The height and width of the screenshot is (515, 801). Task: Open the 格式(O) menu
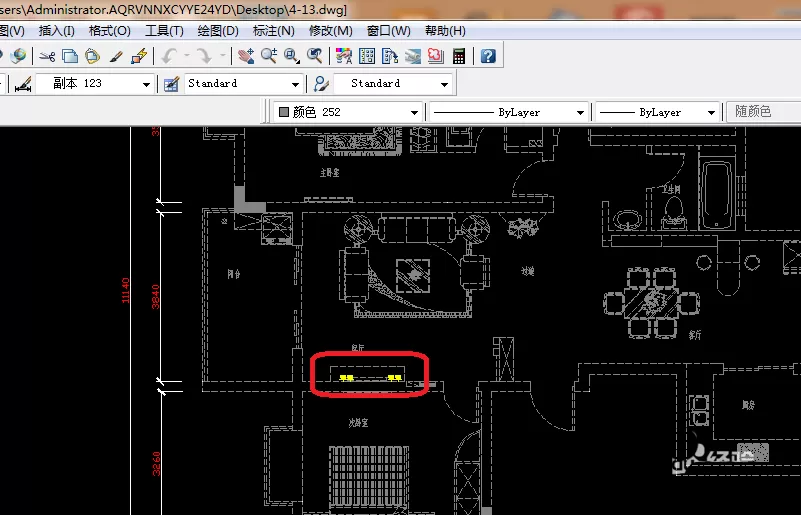pyautogui.click(x=109, y=31)
